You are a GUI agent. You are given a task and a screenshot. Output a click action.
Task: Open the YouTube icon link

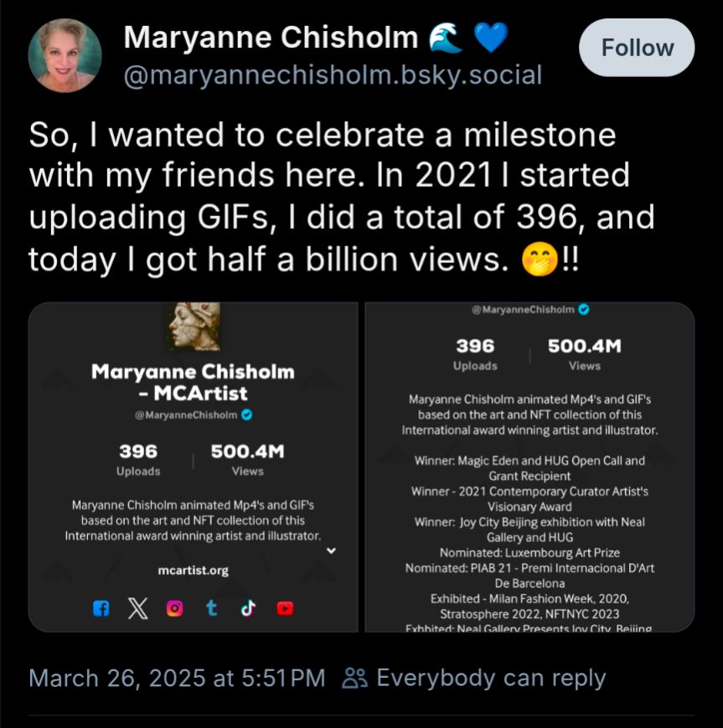(285, 609)
